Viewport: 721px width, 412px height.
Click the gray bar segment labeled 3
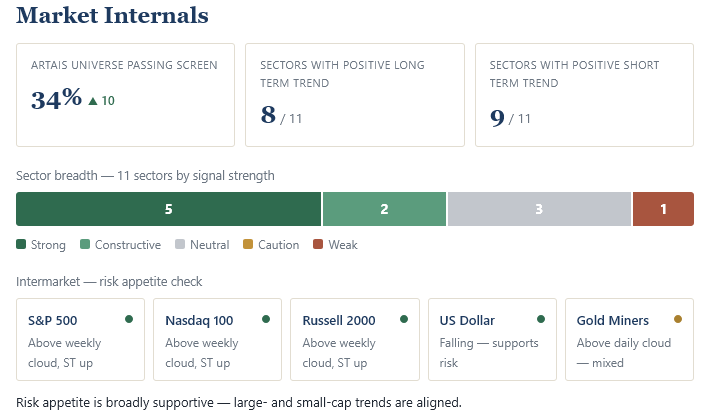click(x=539, y=209)
